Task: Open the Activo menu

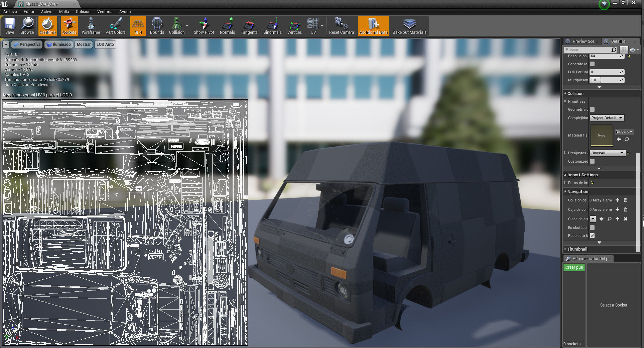Action: tap(47, 11)
